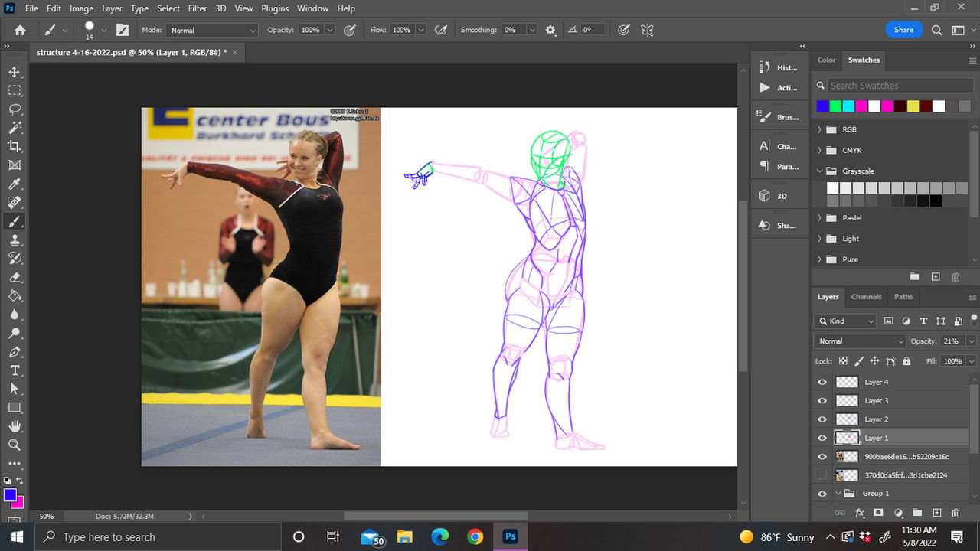The image size is (980, 551).
Task: Select the Crop tool
Action: click(15, 146)
